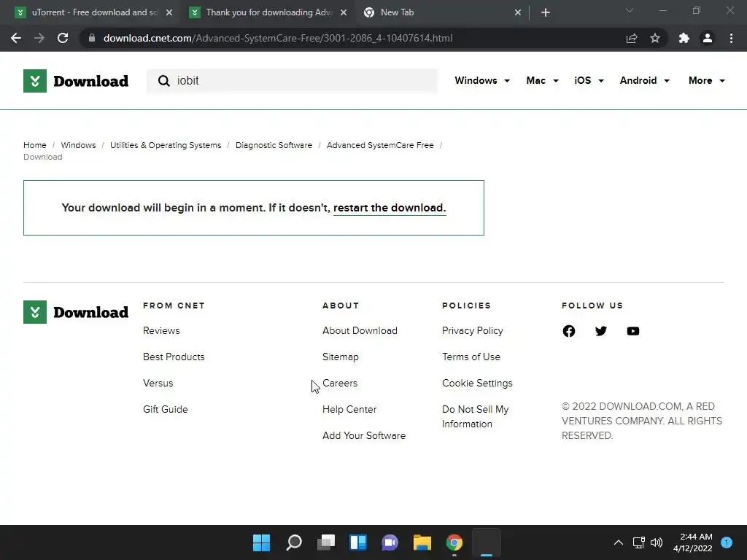Click the footer Download logo

coord(76,312)
